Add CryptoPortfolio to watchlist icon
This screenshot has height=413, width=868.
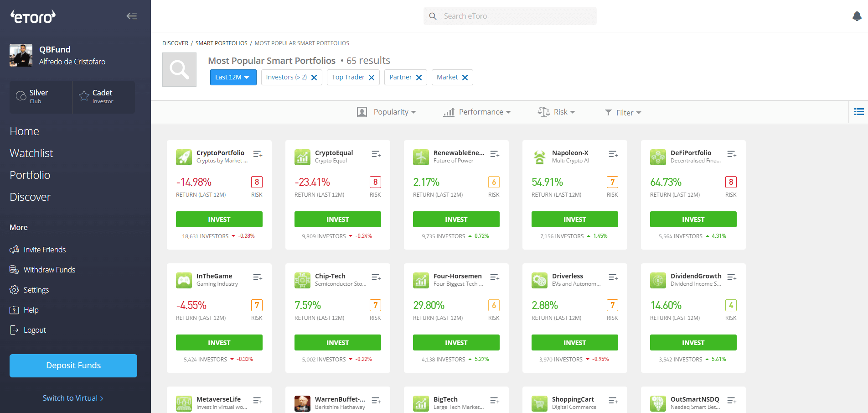258,154
